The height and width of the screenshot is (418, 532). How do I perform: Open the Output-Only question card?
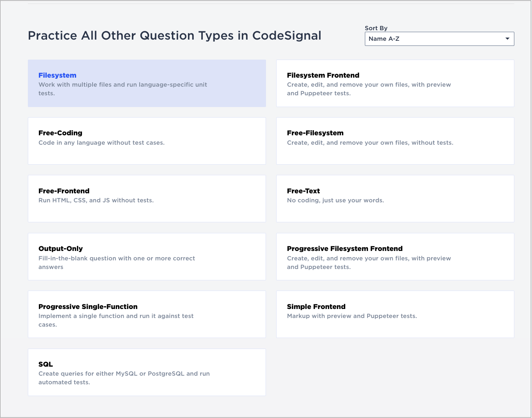point(147,256)
